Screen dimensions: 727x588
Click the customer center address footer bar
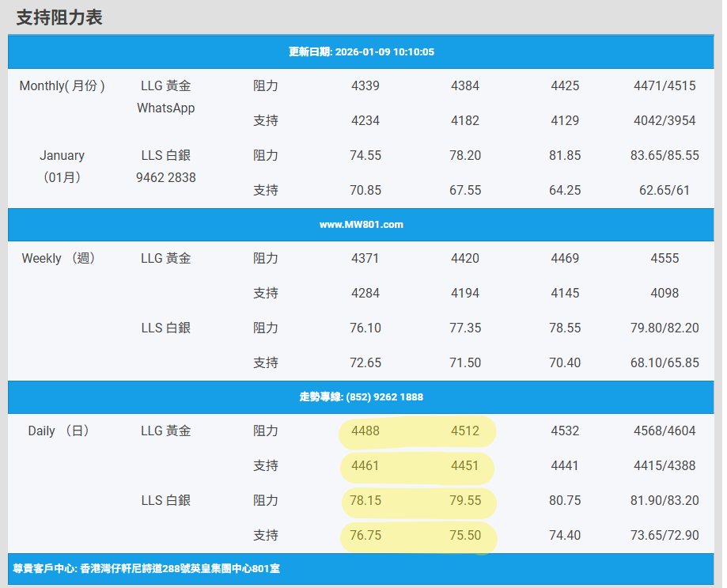(147, 568)
